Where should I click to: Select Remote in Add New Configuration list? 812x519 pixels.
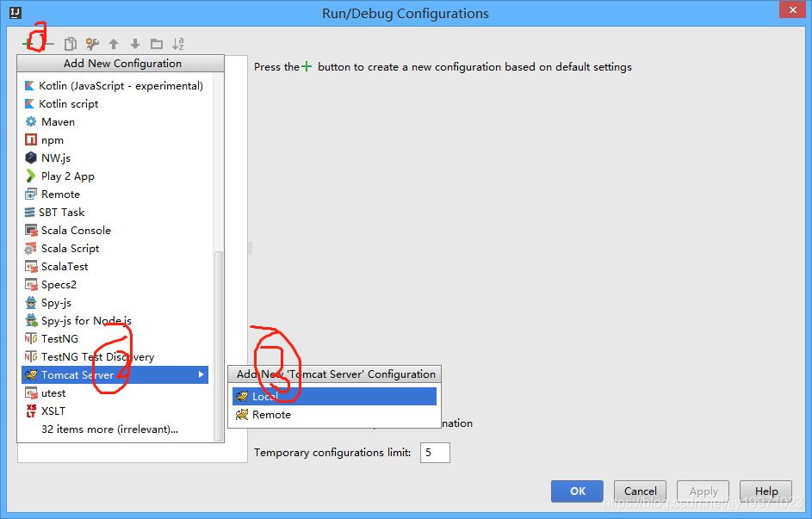[x=115, y=195]
